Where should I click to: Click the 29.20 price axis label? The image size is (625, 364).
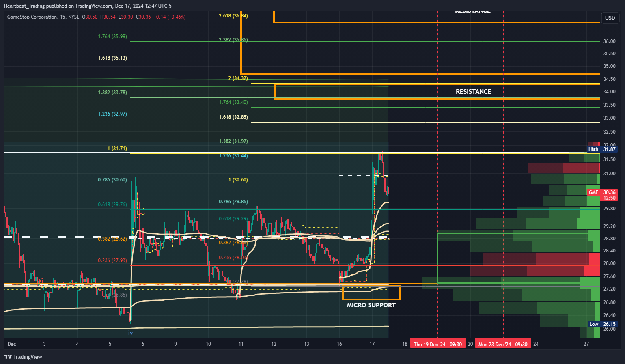tap(609, 226)
